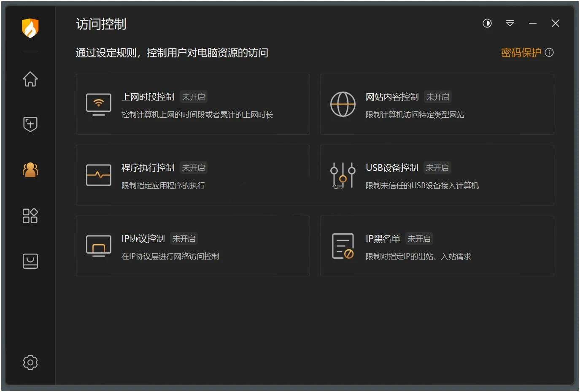Select the protection shield icon in sidebar
Viewport: 580px width, 392px height.
pos(30,124)
